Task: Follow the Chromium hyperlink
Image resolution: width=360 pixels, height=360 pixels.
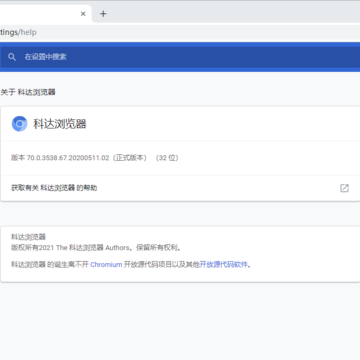Action: [x=106, y=265]
